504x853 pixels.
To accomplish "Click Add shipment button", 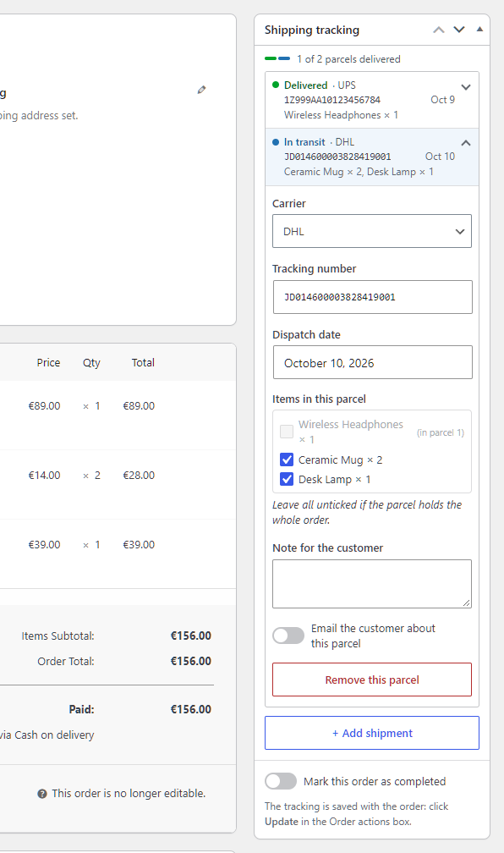I will coord(372,733).
